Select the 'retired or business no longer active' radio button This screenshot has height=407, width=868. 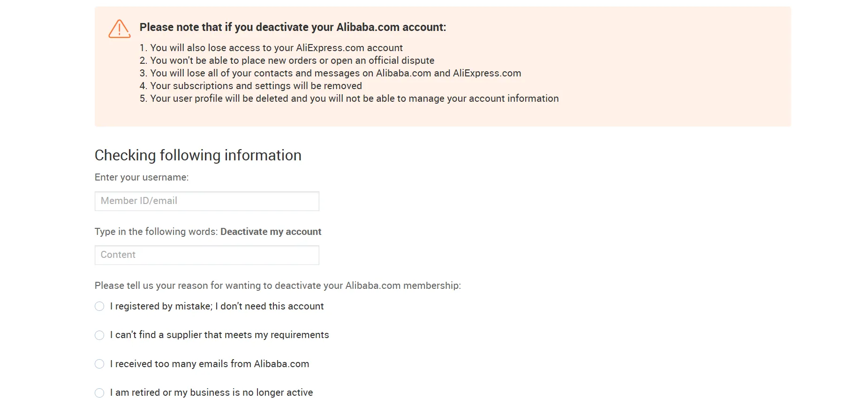point(99,393)
